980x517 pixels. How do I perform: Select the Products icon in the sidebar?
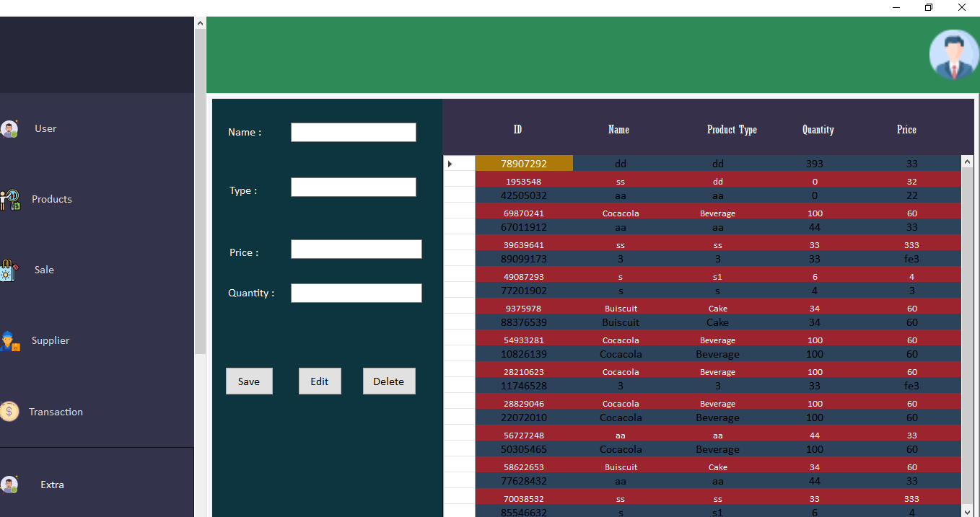(9, 199)
